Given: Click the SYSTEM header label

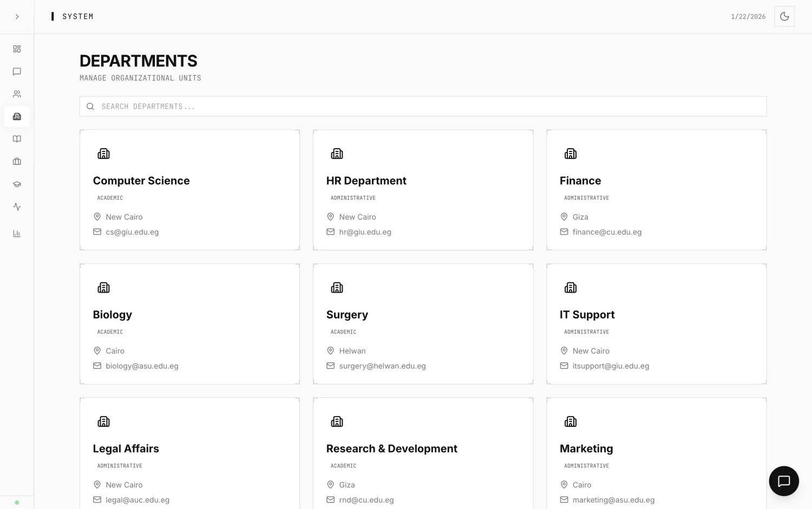Looking at the screenshot, I should pyautogui.click(x=78, y=17).
